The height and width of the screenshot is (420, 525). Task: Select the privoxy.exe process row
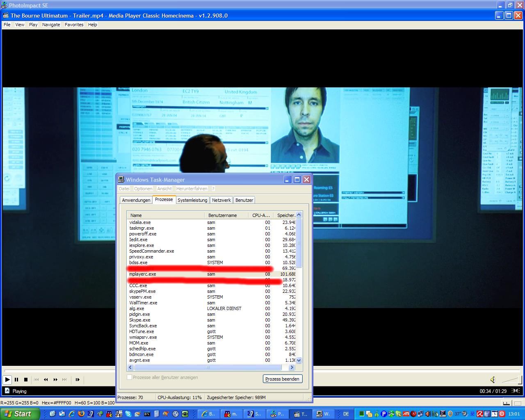coord(212,257)
